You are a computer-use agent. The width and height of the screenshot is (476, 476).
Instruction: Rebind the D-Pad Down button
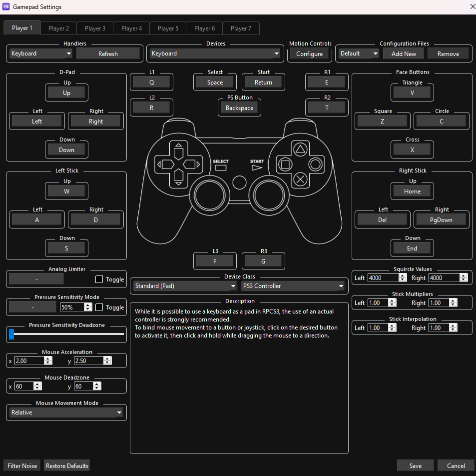click(66, 150)
